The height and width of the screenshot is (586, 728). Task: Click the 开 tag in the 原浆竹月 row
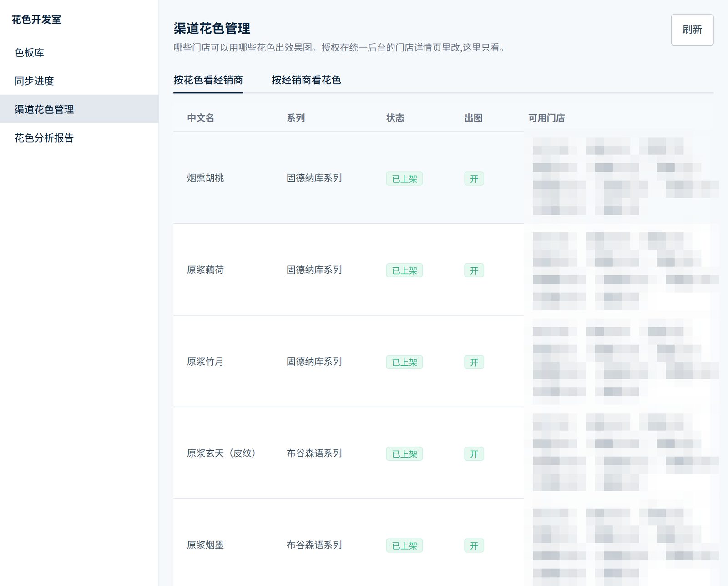coord(474,362)
